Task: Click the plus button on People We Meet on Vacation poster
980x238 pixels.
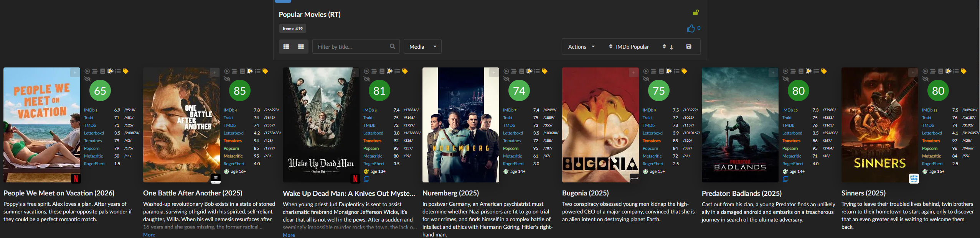Action: [x=75, y=72]
